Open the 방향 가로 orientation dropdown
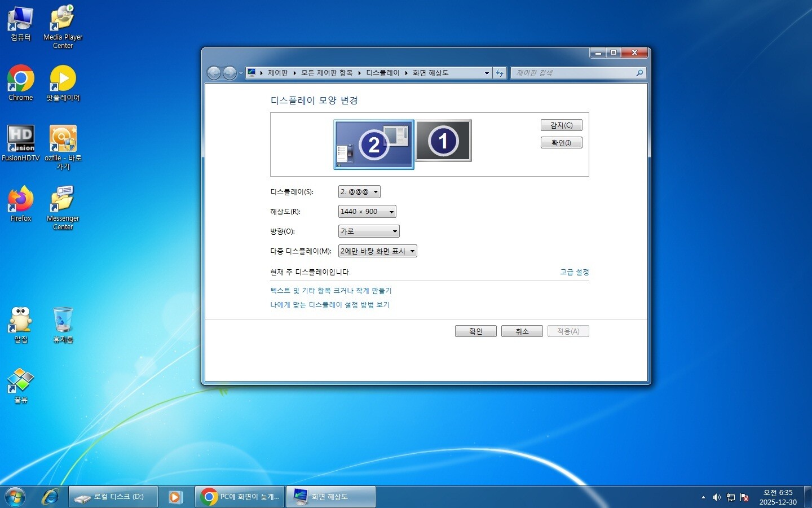Viewport: 812px width, 508px height. 369,231
